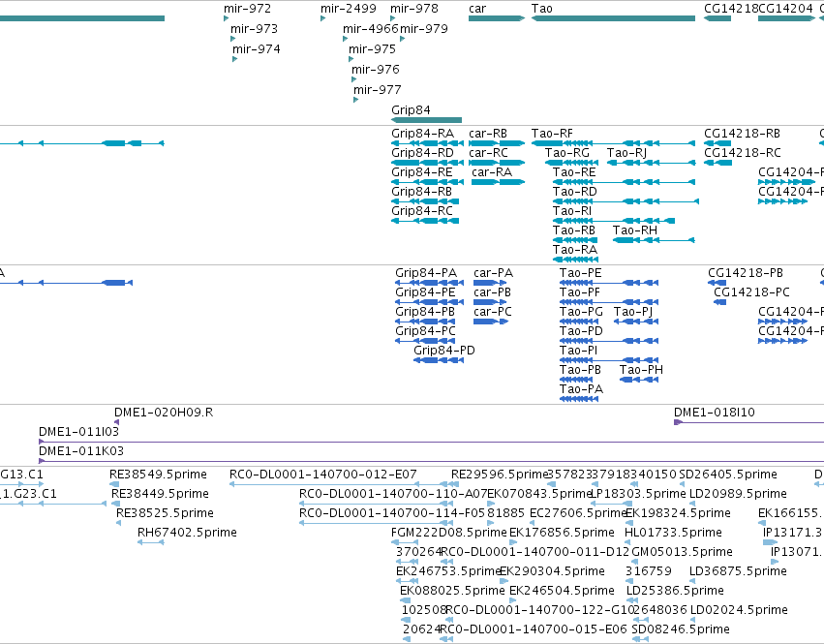Select the mir-978 gene label
The image size is (824, 644).
point(414,9)
